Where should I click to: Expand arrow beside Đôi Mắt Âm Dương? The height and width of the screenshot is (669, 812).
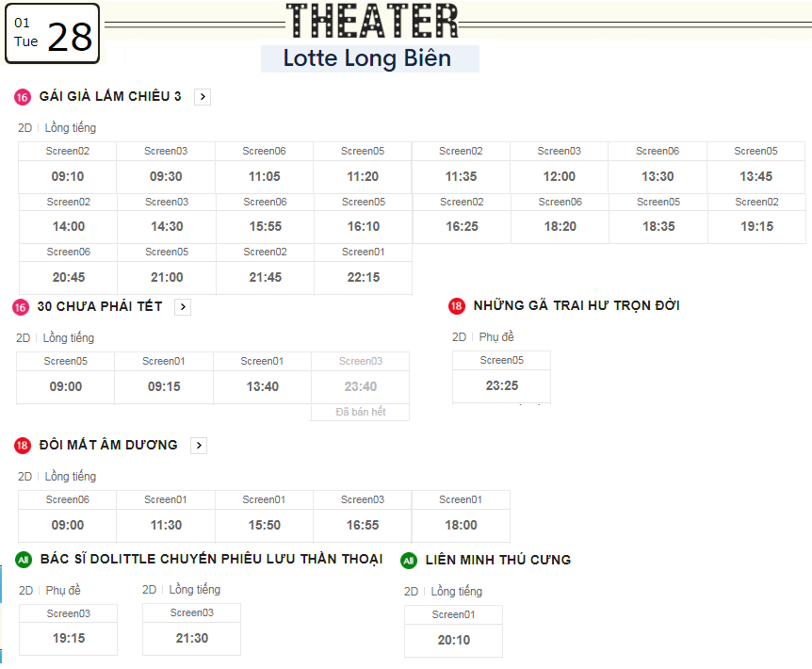coord(199,446)
